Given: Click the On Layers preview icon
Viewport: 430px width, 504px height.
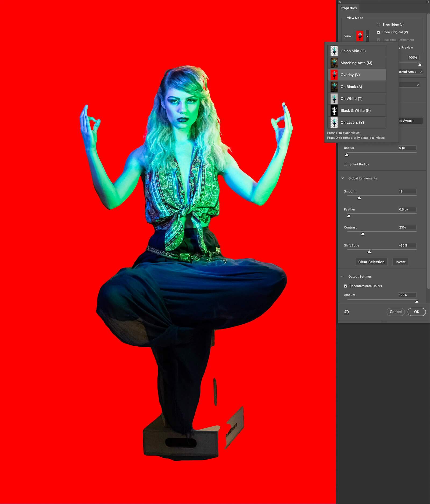Looking at the screenshot, I should click(334, 123).
